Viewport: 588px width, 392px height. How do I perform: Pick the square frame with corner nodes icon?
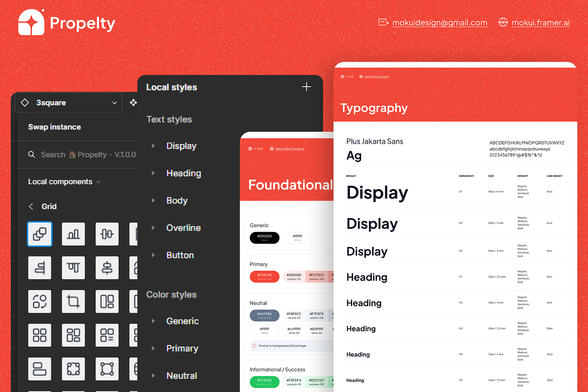(107, 369)
